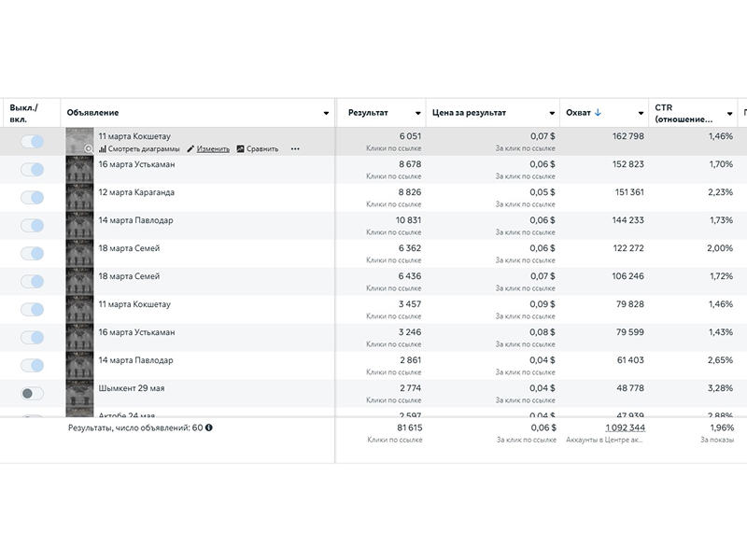Click the pencil icon next to 'Изменить'

(x=190, y=148)
